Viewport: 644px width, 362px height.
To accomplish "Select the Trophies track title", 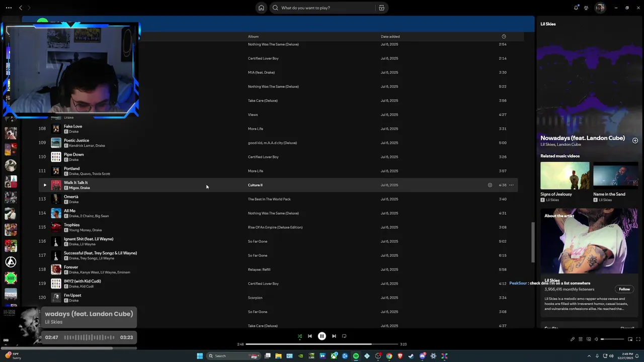I will 71,225.
